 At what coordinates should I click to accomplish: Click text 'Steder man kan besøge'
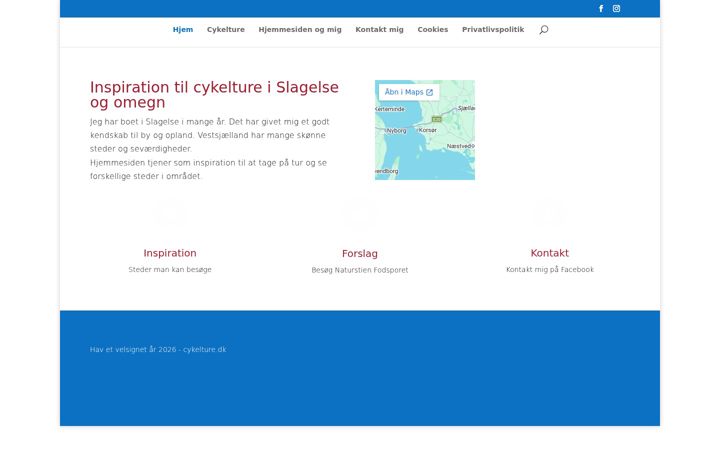170,270
